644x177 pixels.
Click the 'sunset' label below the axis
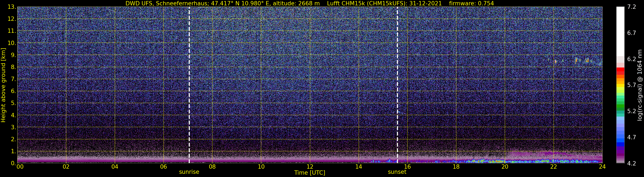pos(397,172)
